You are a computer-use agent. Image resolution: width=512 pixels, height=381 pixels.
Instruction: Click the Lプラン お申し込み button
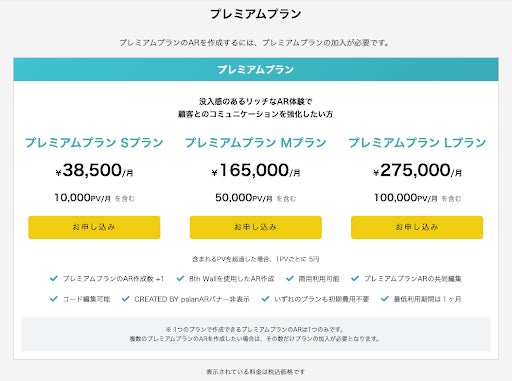[417, 227]
